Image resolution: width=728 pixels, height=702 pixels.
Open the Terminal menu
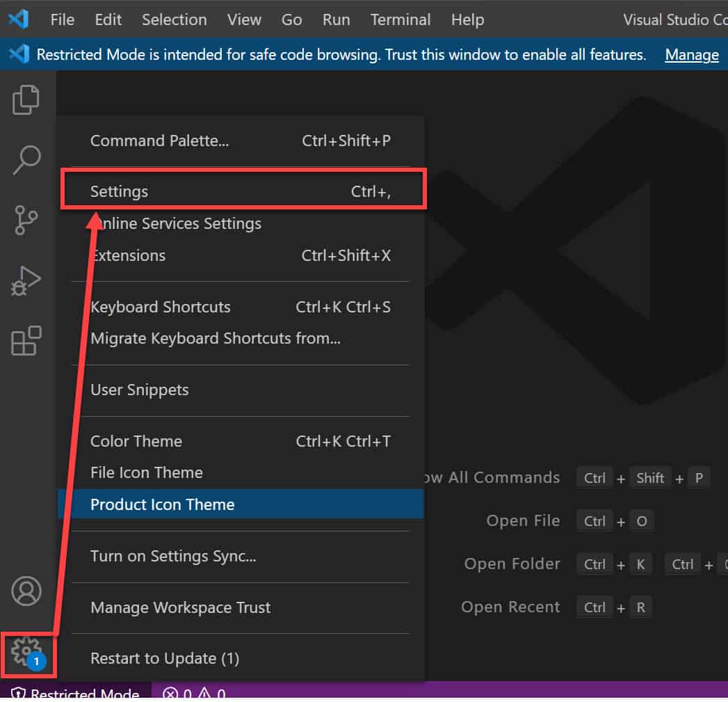[x=401, y=19]
